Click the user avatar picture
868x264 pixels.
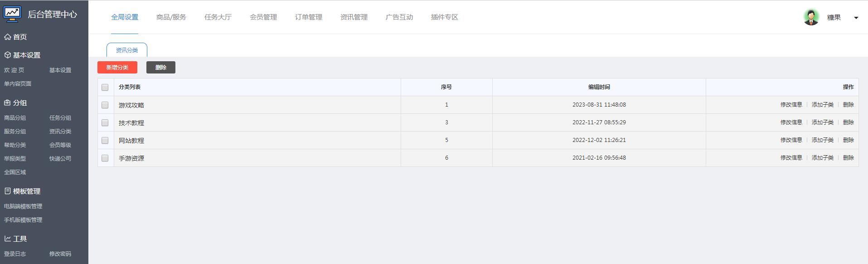click(811, 17)
